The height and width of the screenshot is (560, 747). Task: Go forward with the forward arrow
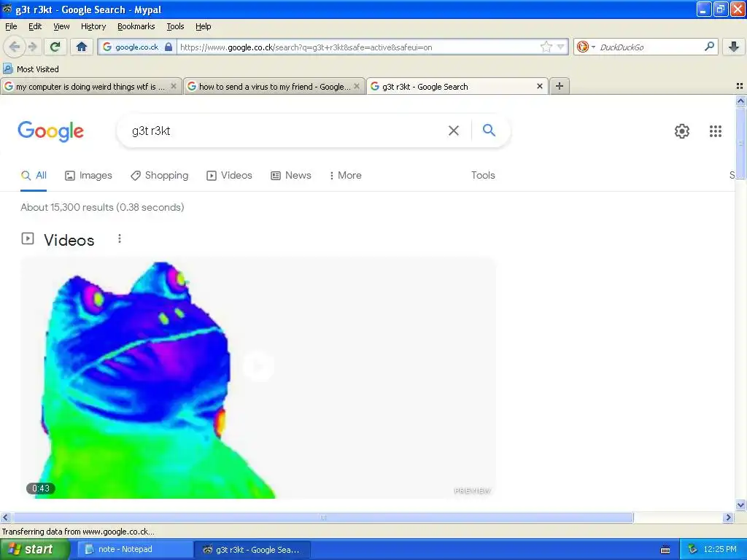[x=32, y=47]
